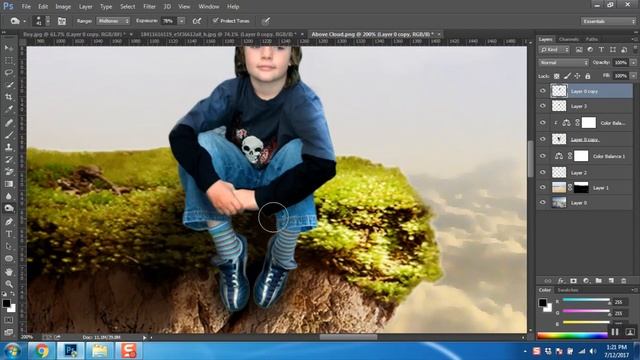This screenshot has height=360, width=640.
Task: Open the layer blend mode Normal dropdown
Action: [564, 62]
